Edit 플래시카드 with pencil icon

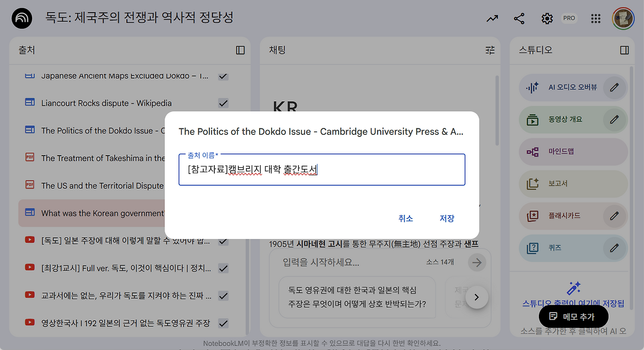pos(614,216)
